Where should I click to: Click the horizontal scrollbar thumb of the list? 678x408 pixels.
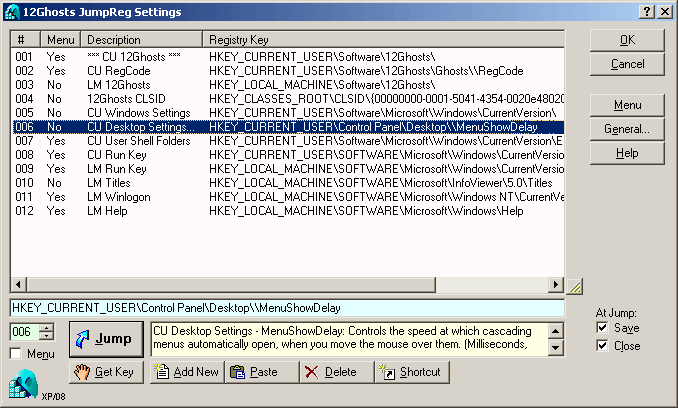pos(231,284)
